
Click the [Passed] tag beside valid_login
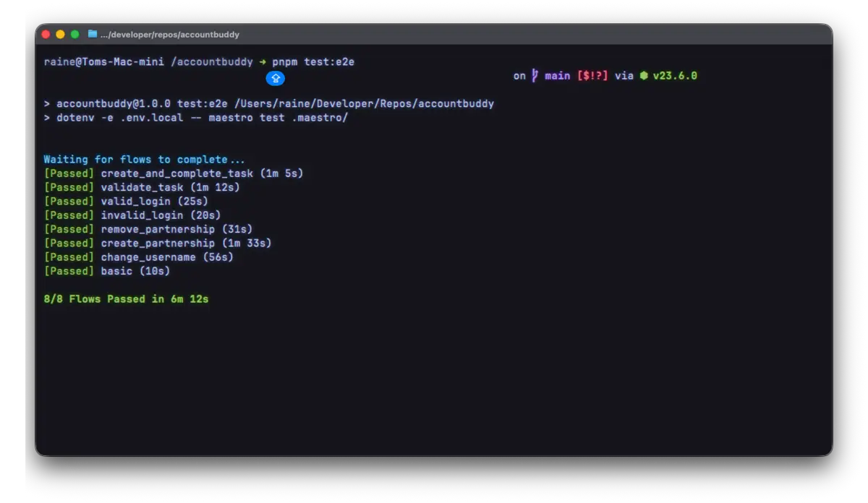[x=69, y=202]
